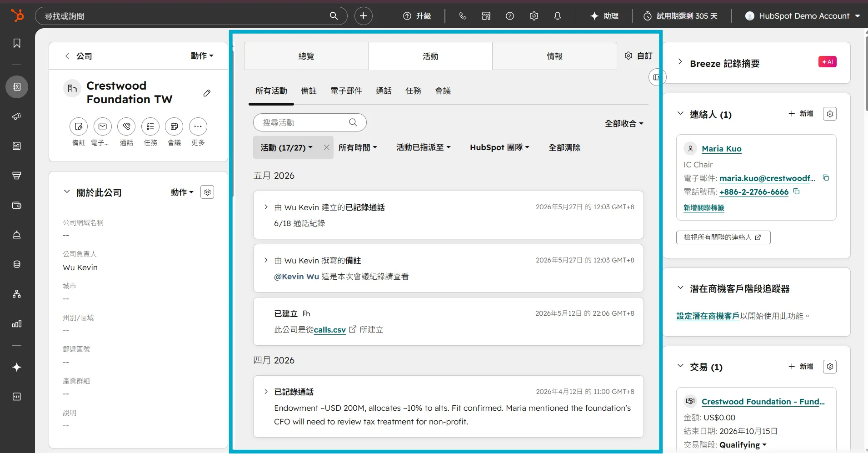Screen dimensions: 868x454
Task: Open the 活動 (17/27) filter dropdown
Action: pyautogui.click(x=286, y=147)
